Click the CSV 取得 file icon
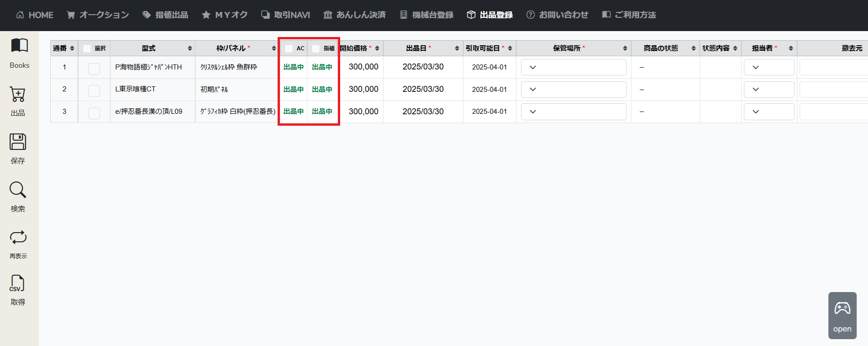868x346 pixels. [x=17, y=284]
